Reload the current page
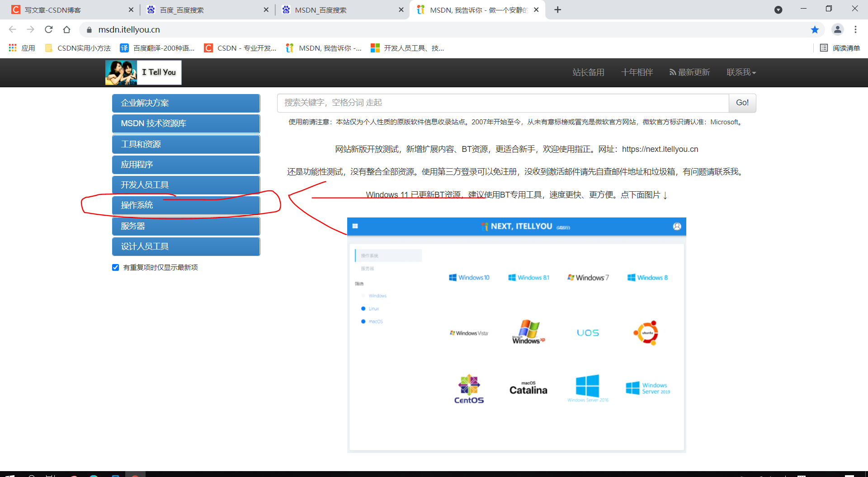Screen dimensions: 868x477 tap(49, 29)
